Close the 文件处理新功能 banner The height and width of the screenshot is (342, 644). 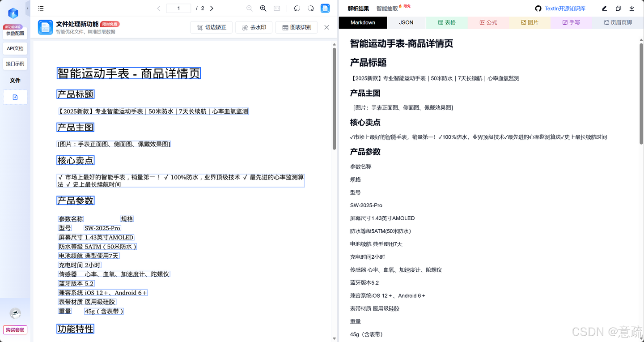(x=326, y=27)
